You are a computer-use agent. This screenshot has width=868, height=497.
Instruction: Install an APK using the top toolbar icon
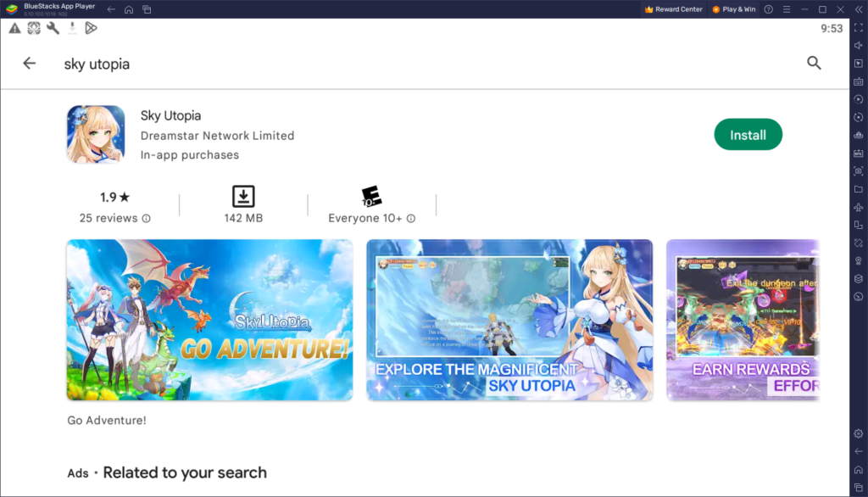[72, 28]
